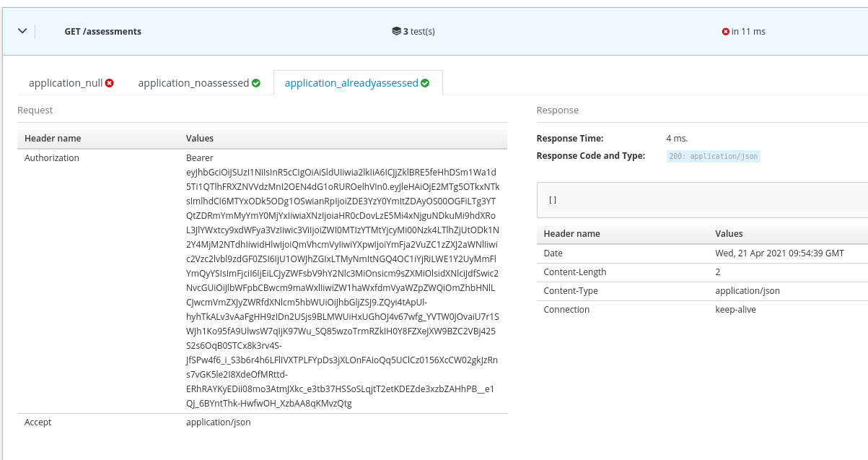The height and width of the screenshot is (460, 868).
Task: Click the request table Values column heading
Action: (x=200, y=138)
